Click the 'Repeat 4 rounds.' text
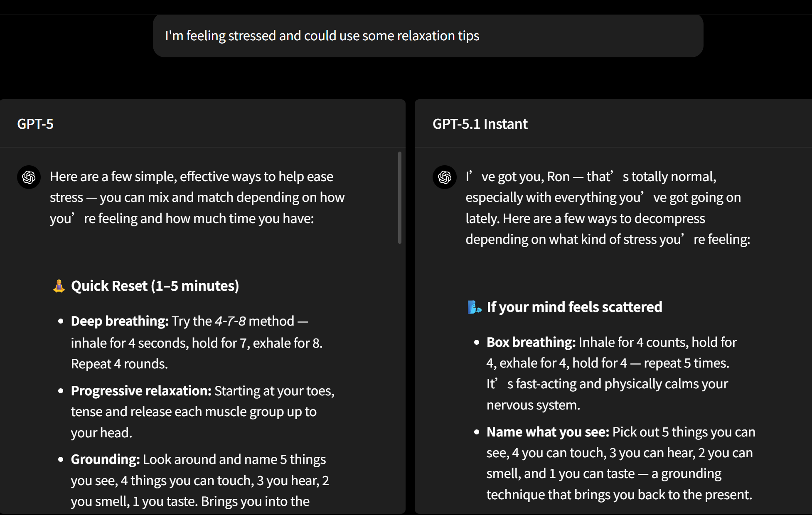Viewport: 812px width, 515px height. click(119, 364)
